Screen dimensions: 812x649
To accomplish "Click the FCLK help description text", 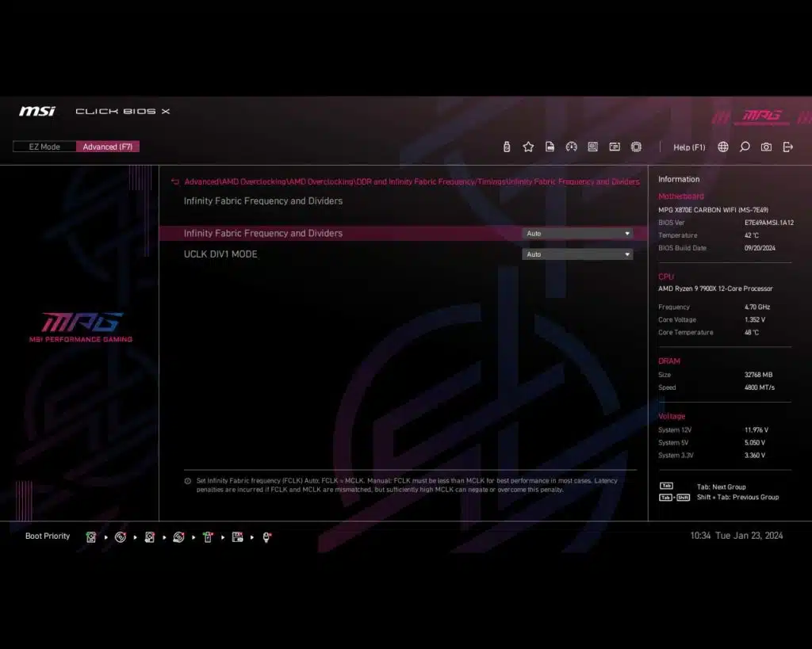I will tap(407, 485).
